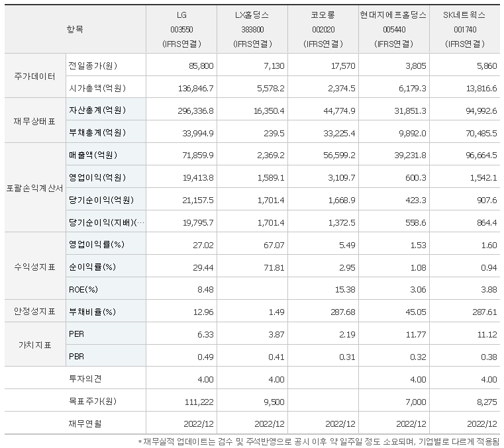Click SK네트웍스 revenue value 96,664.5
504x448 pixels.
click(481, 156)
